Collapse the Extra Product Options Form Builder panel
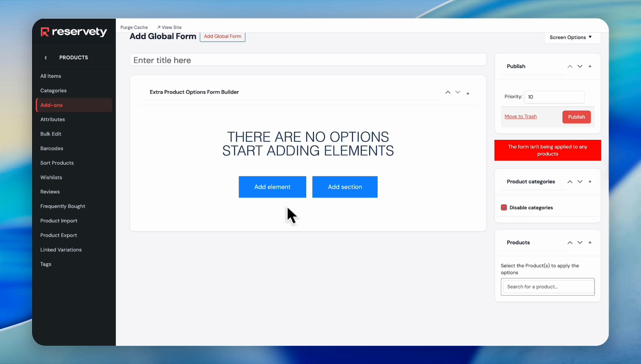Viewport: 641px width, 364px height. pos(468,93)
